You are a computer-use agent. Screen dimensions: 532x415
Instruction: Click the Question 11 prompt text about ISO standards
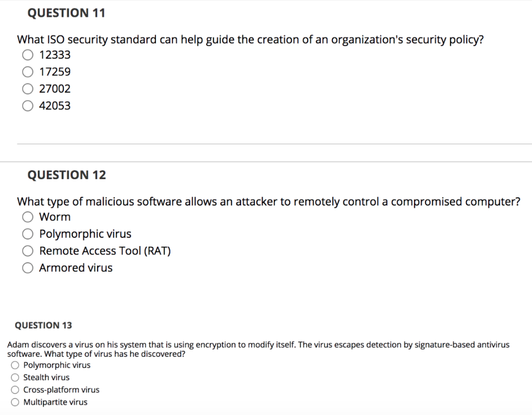pyautogui.click(x=251, y=39)
